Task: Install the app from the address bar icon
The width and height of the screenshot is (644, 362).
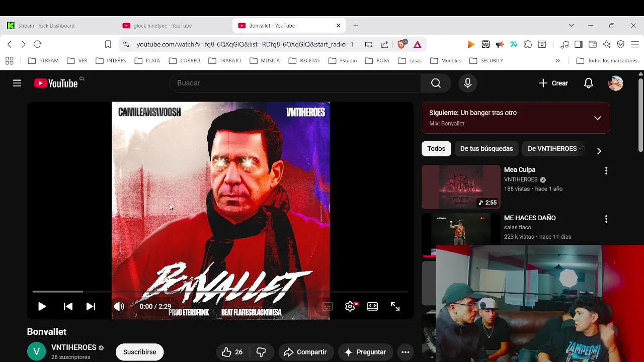Action: pos(369,44)
